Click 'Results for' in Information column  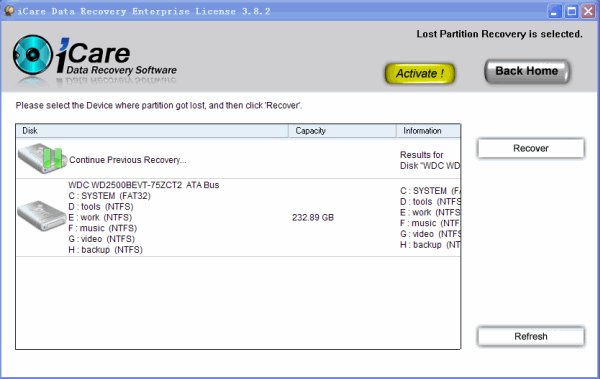[422, 155]
